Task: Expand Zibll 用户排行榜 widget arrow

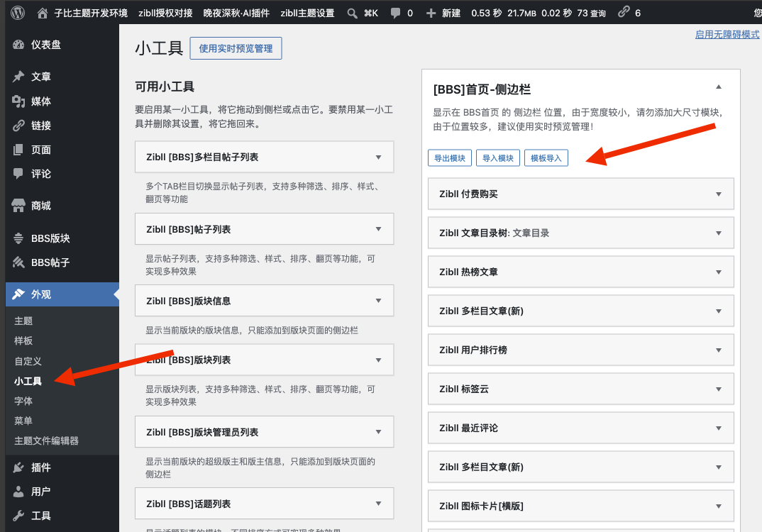Action: coord(719,350)
